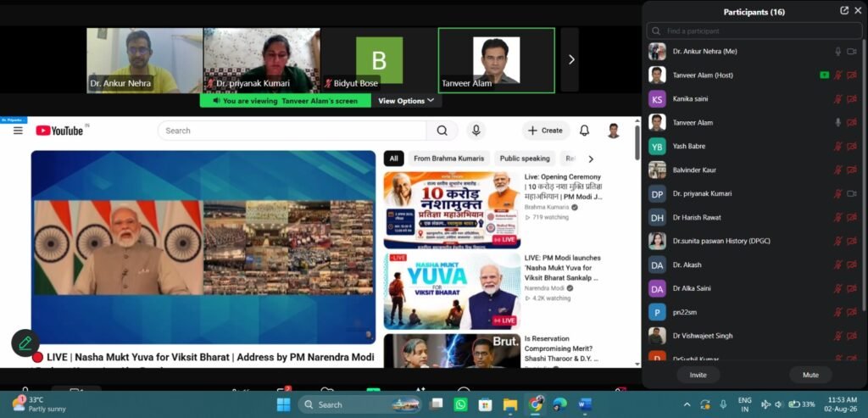
Task: Click Kanika saini's muted microphone icon
Action: point(838,99)
